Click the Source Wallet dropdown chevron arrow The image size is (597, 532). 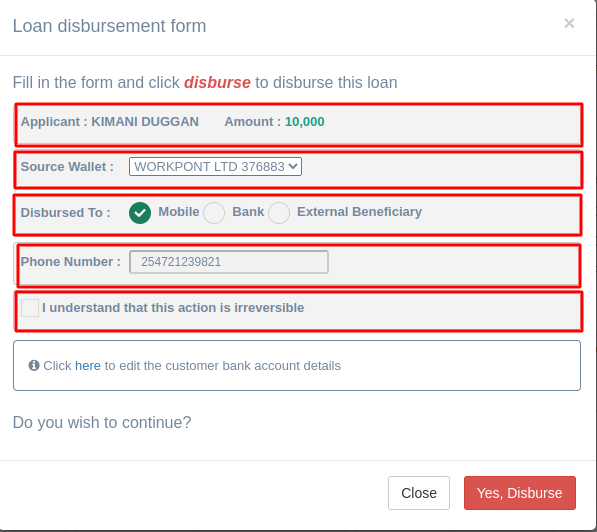[x=293, y=166]
